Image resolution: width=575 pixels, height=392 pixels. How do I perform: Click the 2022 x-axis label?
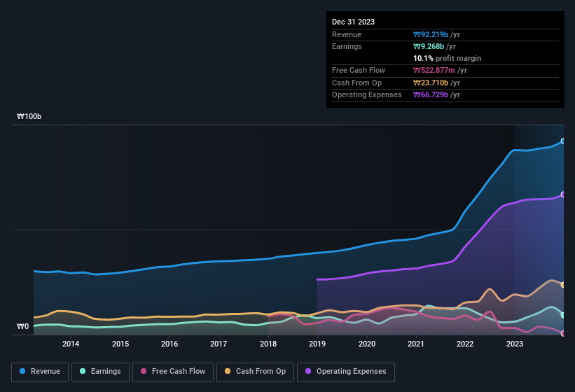465,344
